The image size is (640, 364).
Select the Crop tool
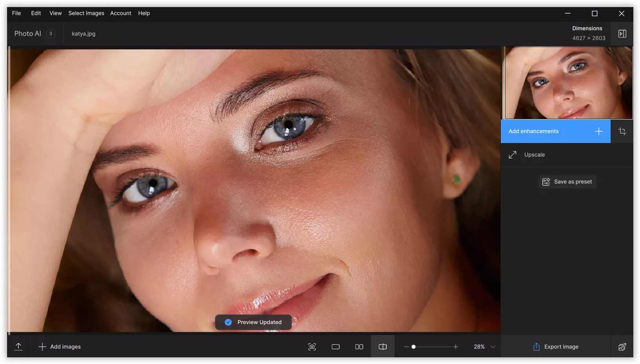pyautogui.click(x=622, y=131)
